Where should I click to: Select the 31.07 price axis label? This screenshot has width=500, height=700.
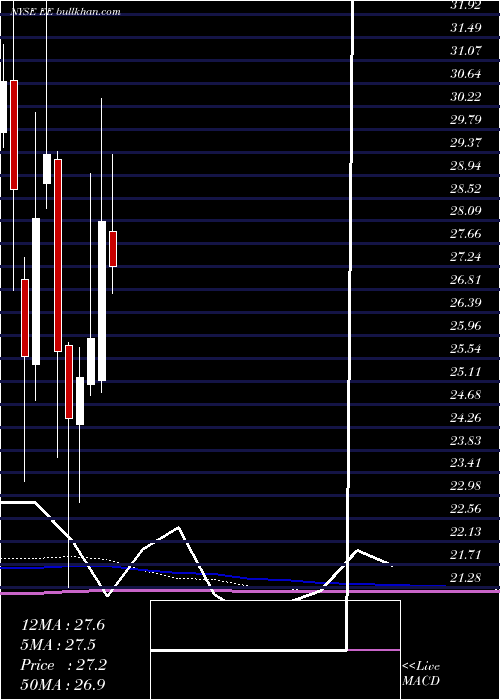(466, 50)
